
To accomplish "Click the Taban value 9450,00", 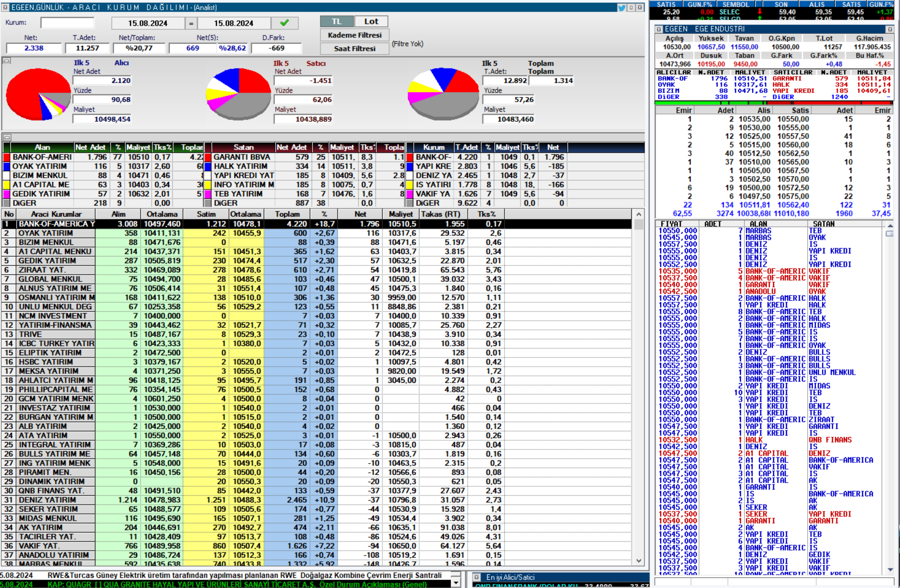I will 745,64.
